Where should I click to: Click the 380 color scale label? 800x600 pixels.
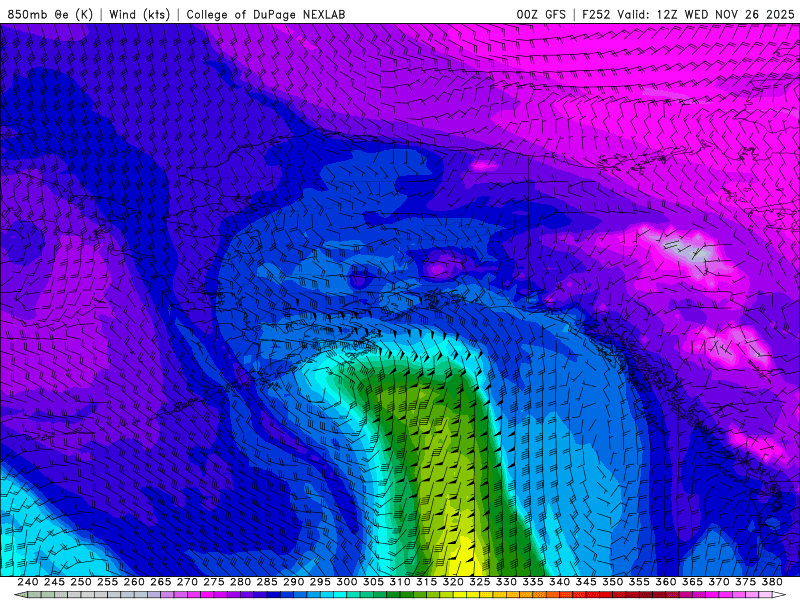coord(772,582)
